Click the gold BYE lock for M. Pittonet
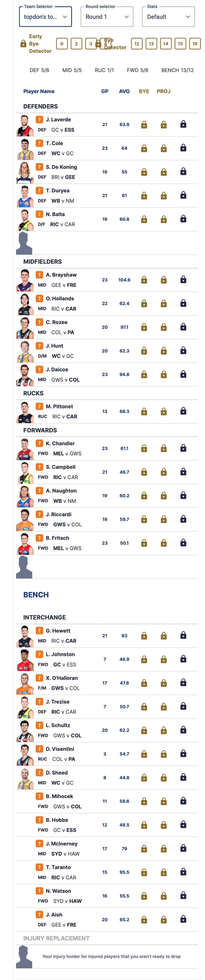The width and height of the screenshot is (205, 980). click(144, 412)
